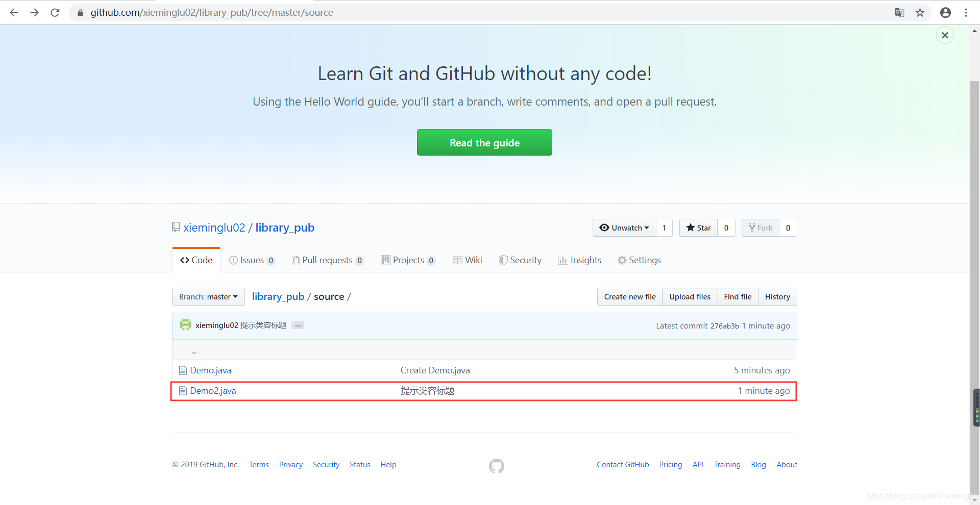The image size is (980, 505).
Task: Switch to the Issues tab
Action: pos(252,260)
